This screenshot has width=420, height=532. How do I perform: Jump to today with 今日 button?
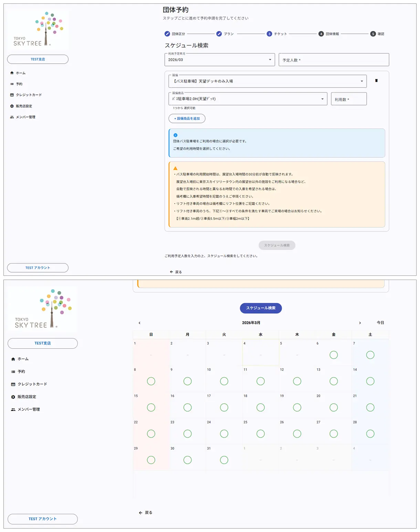pos(380,323)
